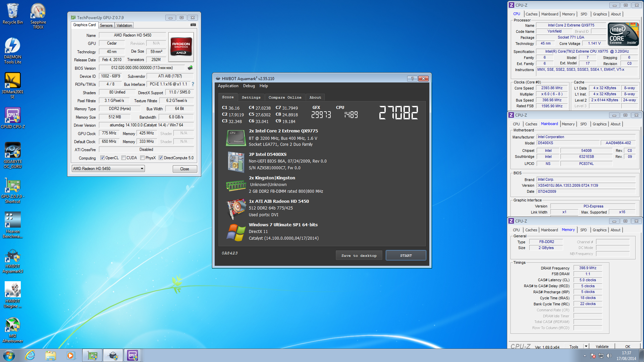Open the Sensors tab in GPU-Z
644x362 pixels.
[106, 25]
